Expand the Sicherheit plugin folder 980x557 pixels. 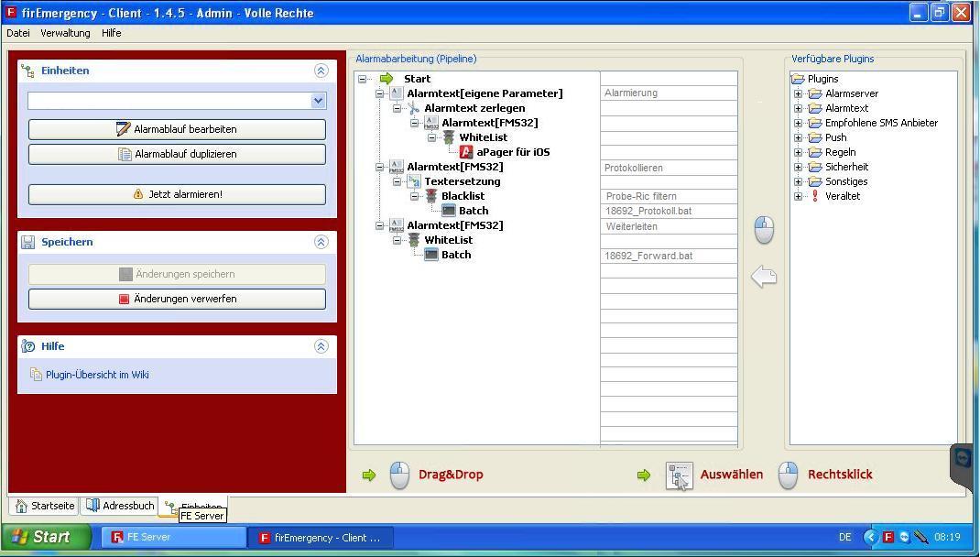[x=798, y=167]
